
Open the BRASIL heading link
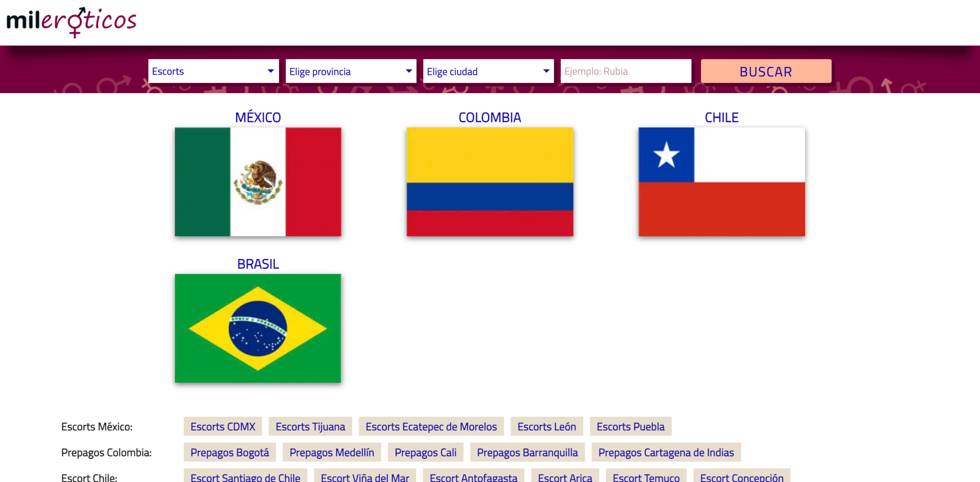pyautogui.click(x=258, y=264)
